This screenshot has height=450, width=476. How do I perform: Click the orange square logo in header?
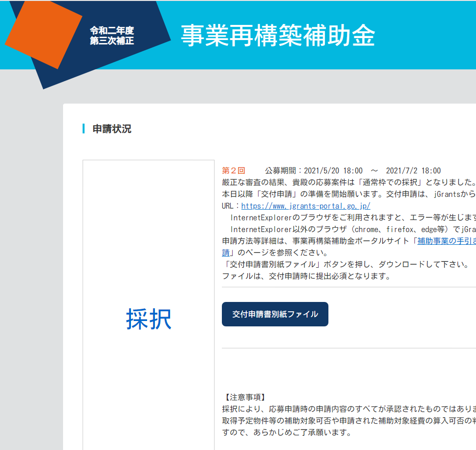(x=43, y=34)
